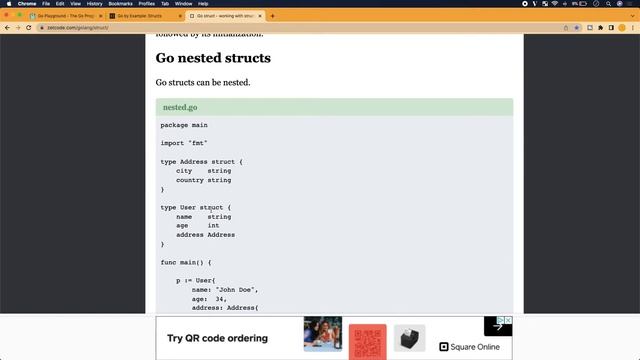This screenshot has width=640, height=360.
Task: Close the Go Playground tab
Action: (100, 16)
